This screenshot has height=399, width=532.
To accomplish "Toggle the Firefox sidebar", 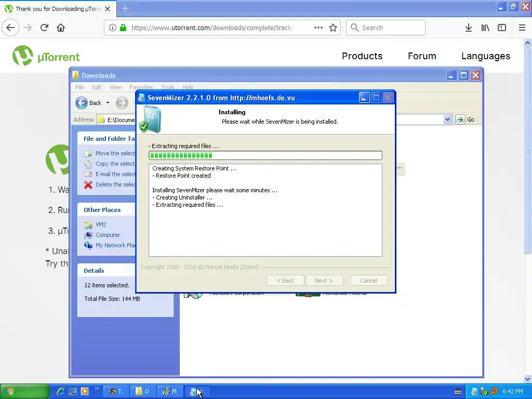I will click(x=502, y=28).
